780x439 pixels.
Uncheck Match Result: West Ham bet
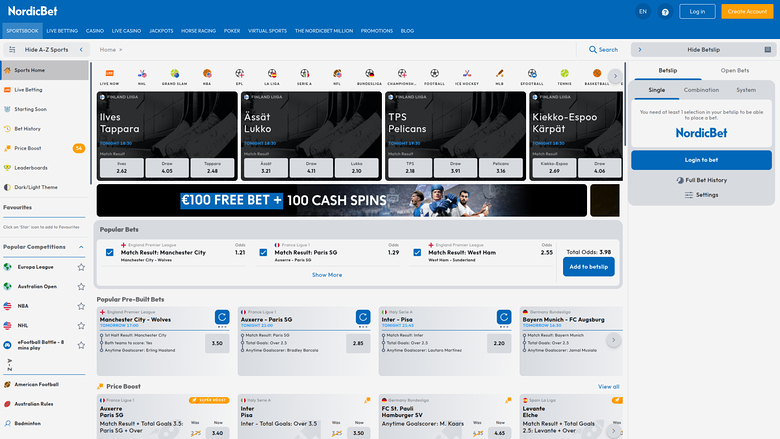417,253
